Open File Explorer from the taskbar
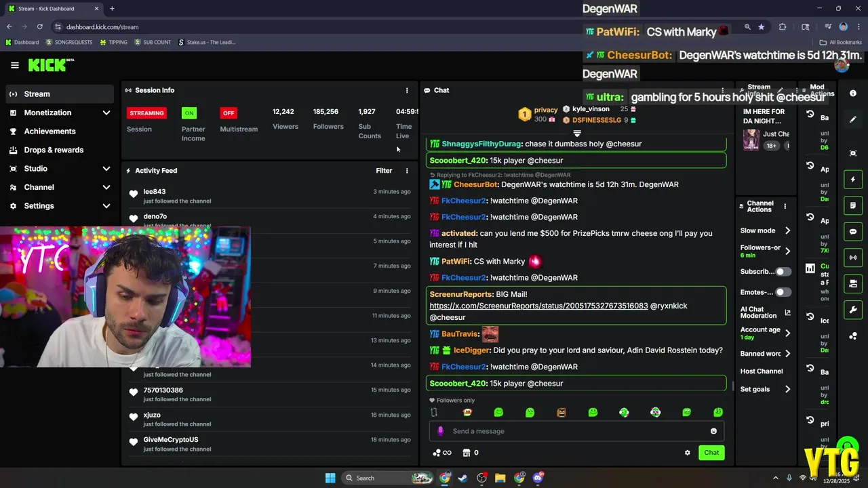The image size is (868, 488). coord(500,478)
